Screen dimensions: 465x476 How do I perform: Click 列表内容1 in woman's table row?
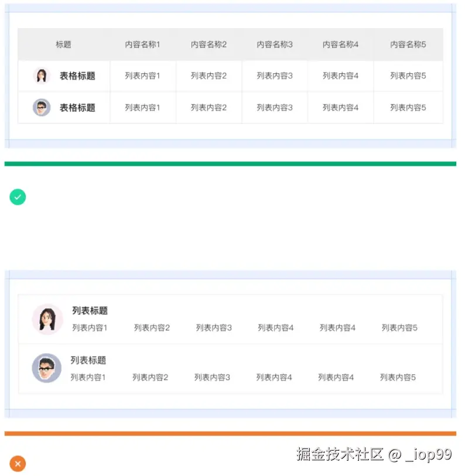(x=142, y=76)
